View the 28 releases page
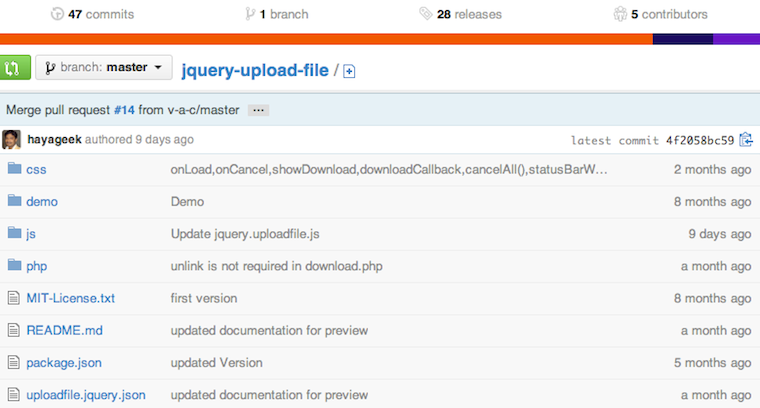The width and height of the screenshot is (760, 408). coord(469,14)
